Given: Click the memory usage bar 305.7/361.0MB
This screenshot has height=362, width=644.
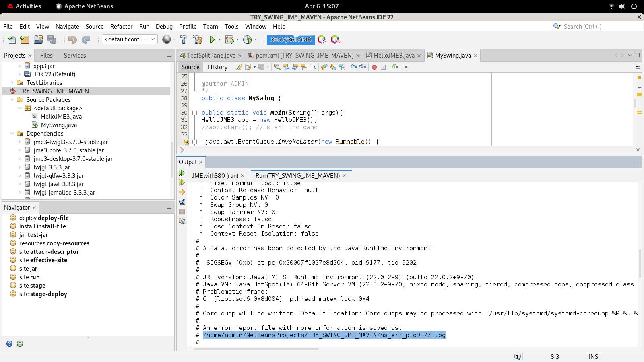Looking at the screenshot, I should click(291, 39).
